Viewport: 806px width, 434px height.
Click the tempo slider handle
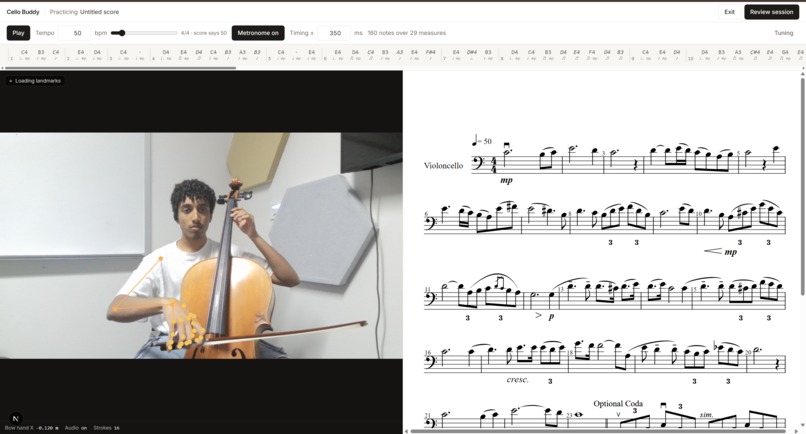122,33
